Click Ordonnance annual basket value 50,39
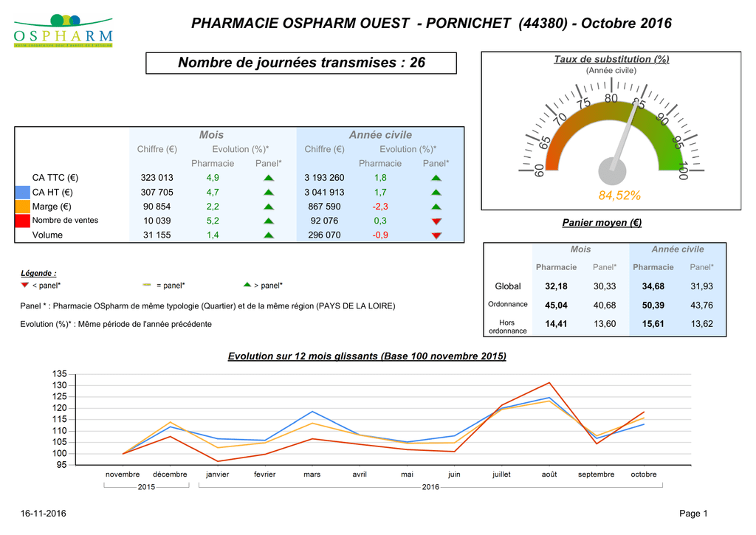 coord(653,306)
